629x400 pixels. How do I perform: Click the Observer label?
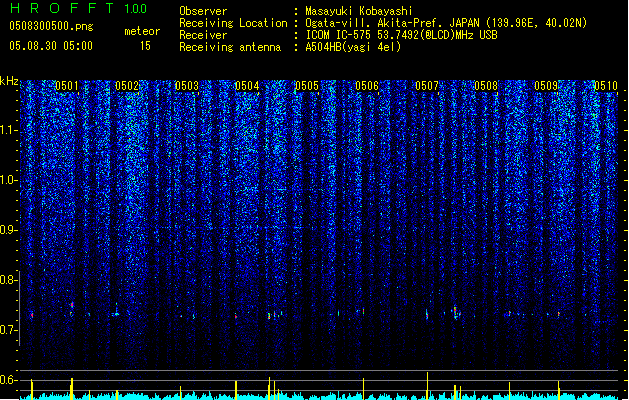pos(203,11)
